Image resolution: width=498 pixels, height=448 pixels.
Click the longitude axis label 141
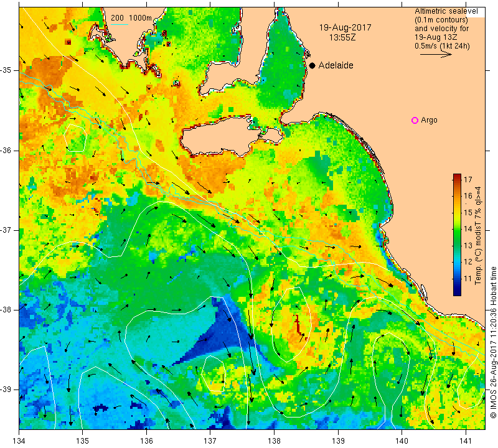[x=466, y=441]
